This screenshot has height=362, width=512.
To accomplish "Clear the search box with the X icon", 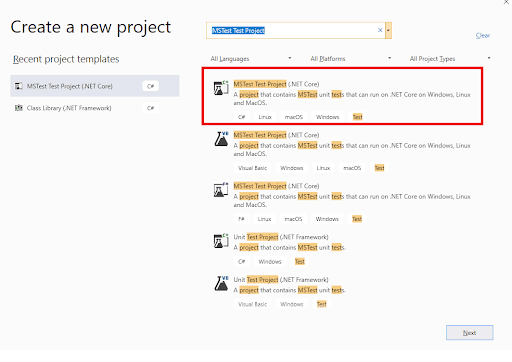I will (x=380, y=30).
